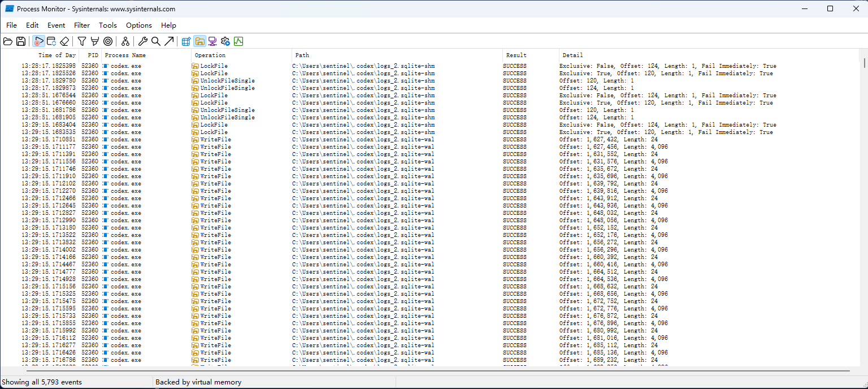
Task: Toggle Show File System Activity icon
Action: click(199, 41)
